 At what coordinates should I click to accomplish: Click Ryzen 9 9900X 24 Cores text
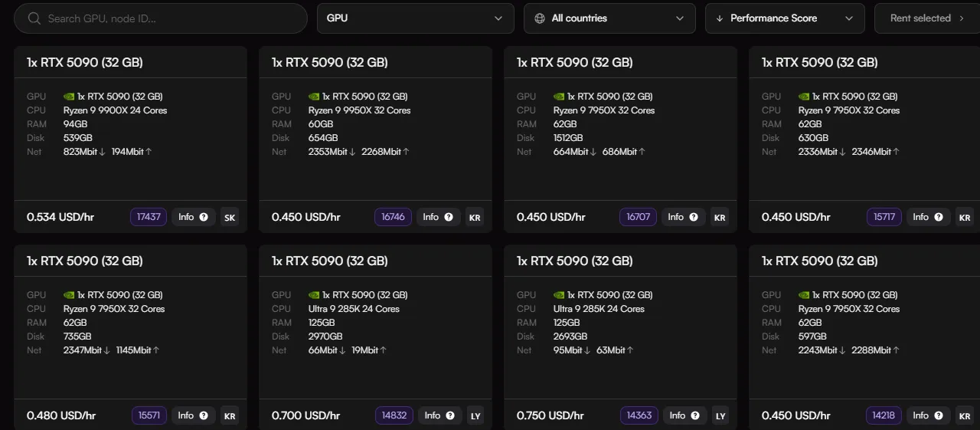click(x=116, y=110)
